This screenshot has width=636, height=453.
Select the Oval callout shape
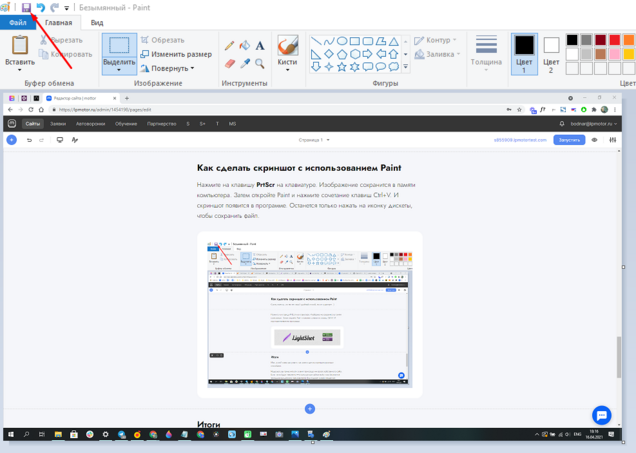[x=381, y=67]
